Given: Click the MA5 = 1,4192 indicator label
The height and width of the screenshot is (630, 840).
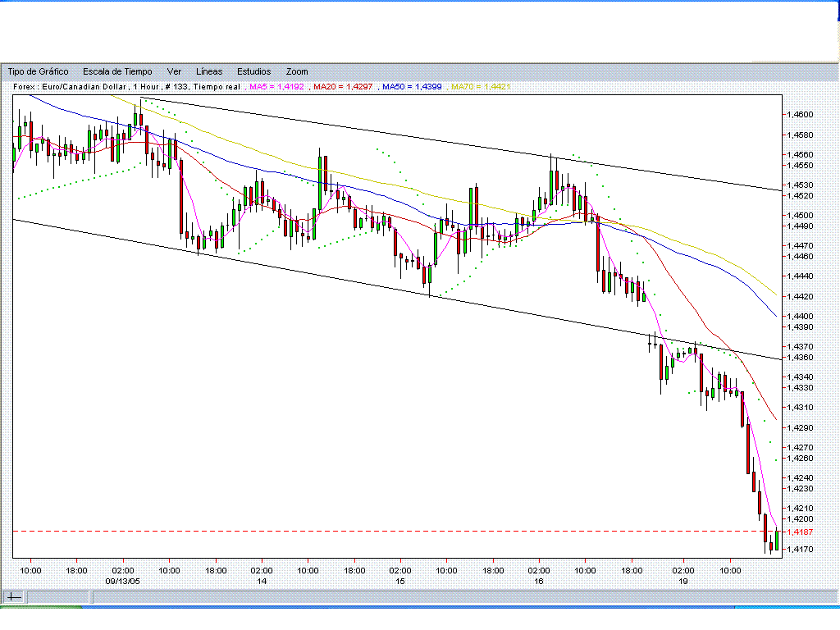Looking at the screenshot, I should tap(276, 87).
